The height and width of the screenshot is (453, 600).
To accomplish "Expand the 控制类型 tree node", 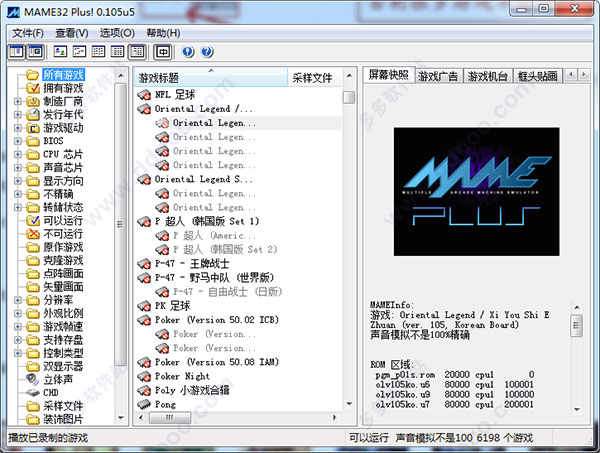I will pyautogui.click(x=18, y=353).
